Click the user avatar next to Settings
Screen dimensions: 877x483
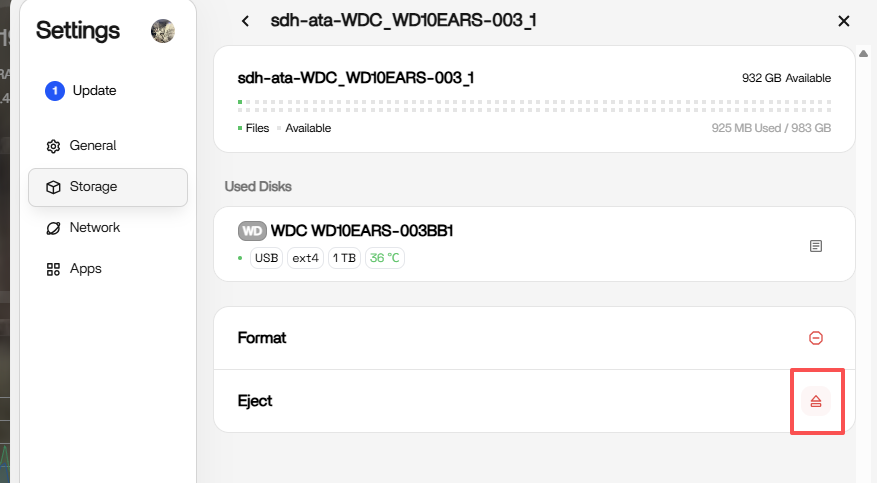pos(163,31)
